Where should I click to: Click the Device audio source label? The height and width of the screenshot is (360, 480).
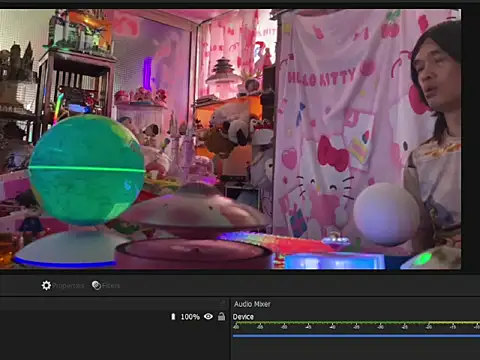coord(243,317)
